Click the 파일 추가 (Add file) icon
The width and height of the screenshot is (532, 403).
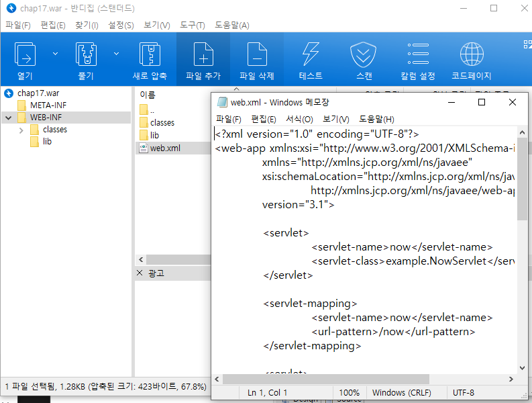click(x=203, y=54)
